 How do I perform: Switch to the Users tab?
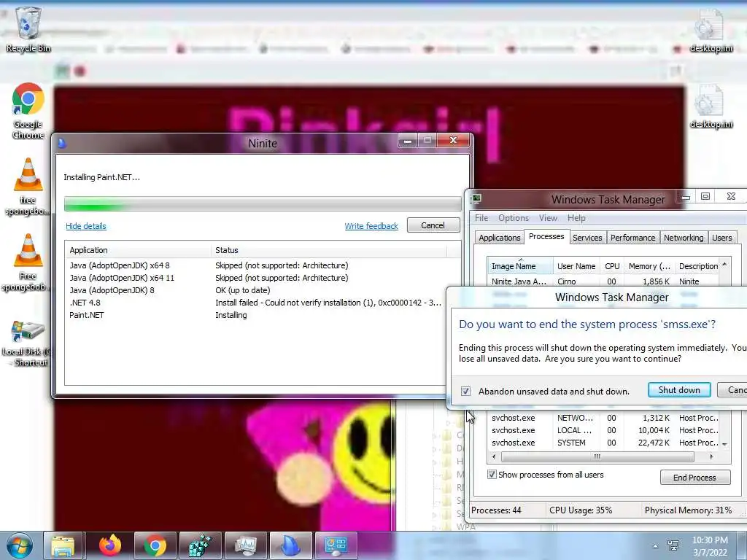click(721, 238)
